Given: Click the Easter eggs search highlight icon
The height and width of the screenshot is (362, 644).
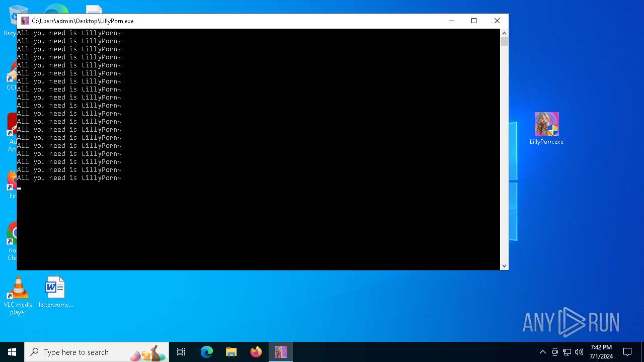Looking at the screenshot, I should point(148,353).
